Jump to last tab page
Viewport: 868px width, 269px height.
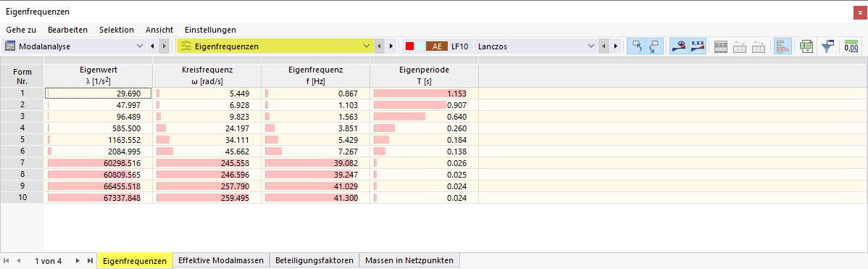pyautogui.click(x=91, y=261)
